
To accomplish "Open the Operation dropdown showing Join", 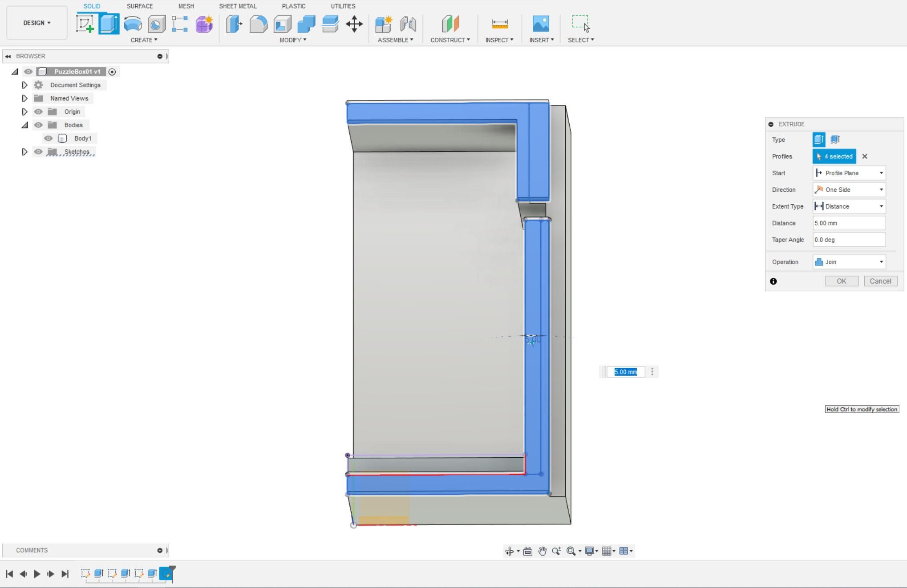I will (848, 262).
